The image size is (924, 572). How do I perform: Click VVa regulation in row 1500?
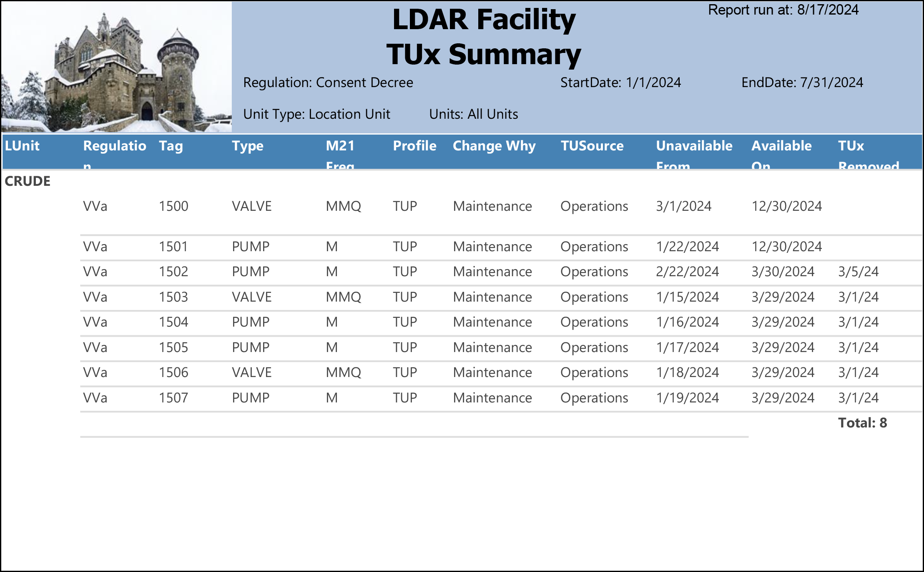click(95, 206)
